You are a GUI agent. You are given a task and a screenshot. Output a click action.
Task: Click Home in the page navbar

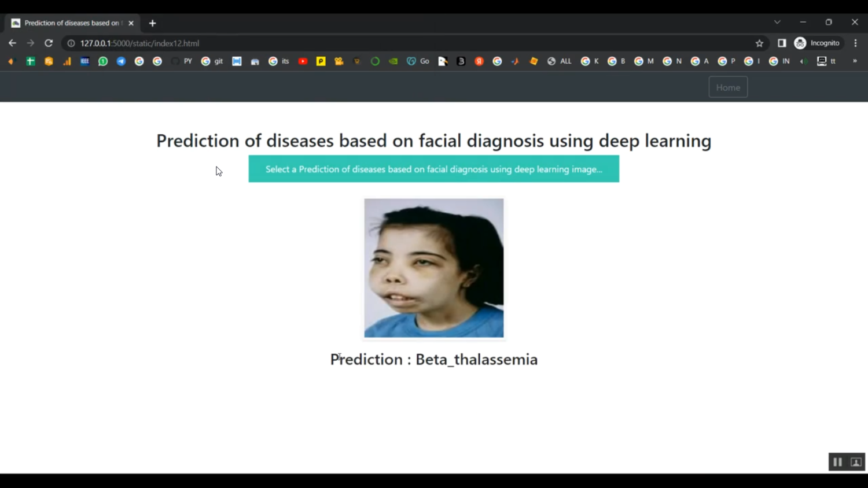click(727, 87)
